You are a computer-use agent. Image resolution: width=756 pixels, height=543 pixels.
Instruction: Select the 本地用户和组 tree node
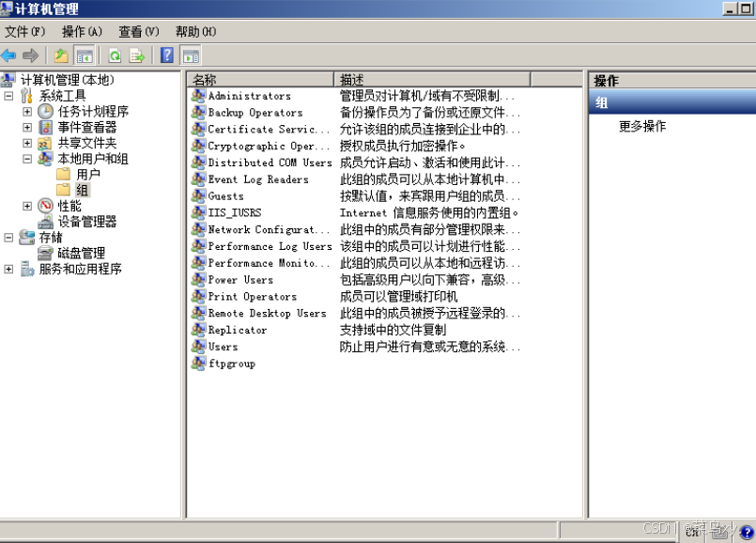[93, 159]
